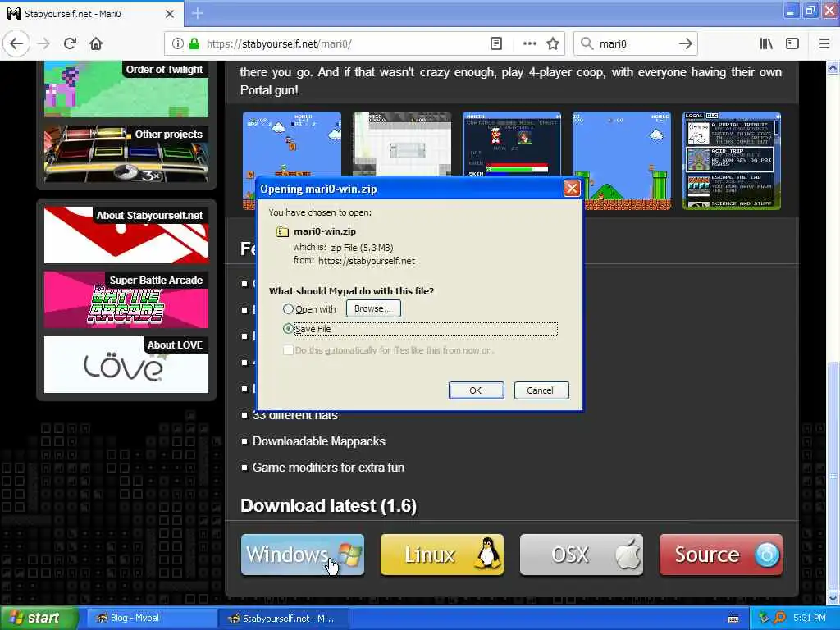
Task: Select the Open with radio option
Action: point(288,309)
